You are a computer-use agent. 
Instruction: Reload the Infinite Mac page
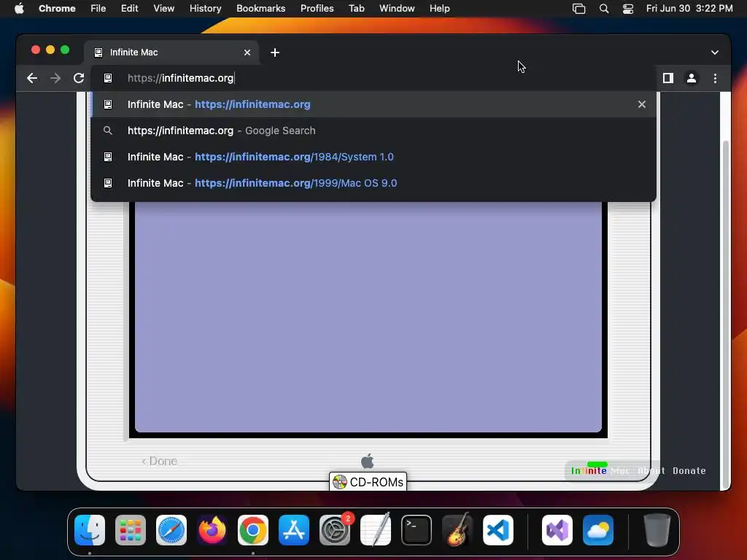pyautogui.click(x=79, y=78)
